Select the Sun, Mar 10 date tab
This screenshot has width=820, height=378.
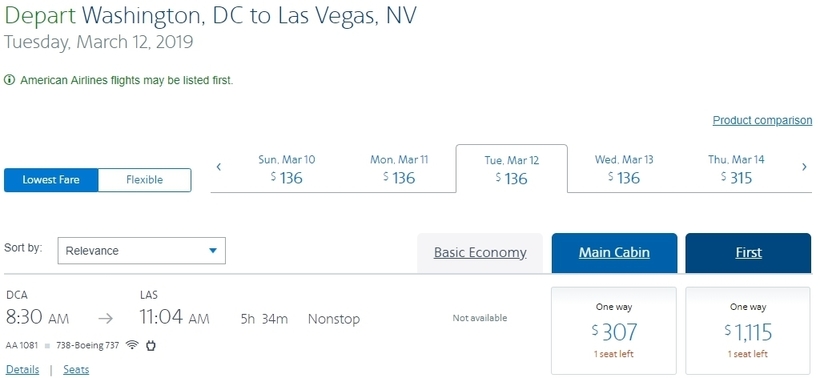tap(287, 169)
